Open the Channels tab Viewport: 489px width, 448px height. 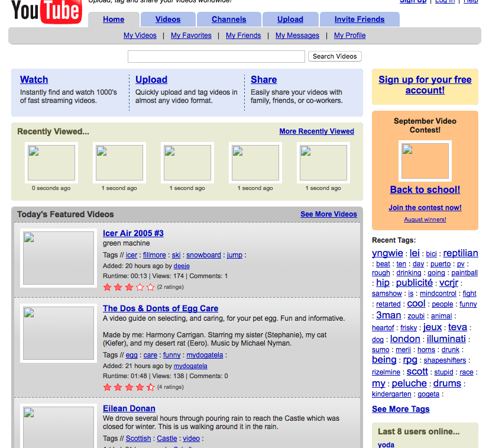coord(229,20)
